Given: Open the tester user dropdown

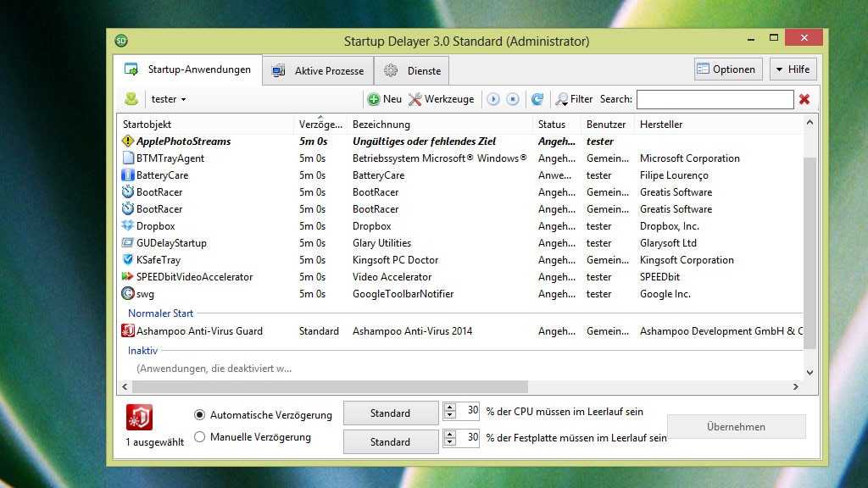Looking at the screenshot, I should point(169,99).
